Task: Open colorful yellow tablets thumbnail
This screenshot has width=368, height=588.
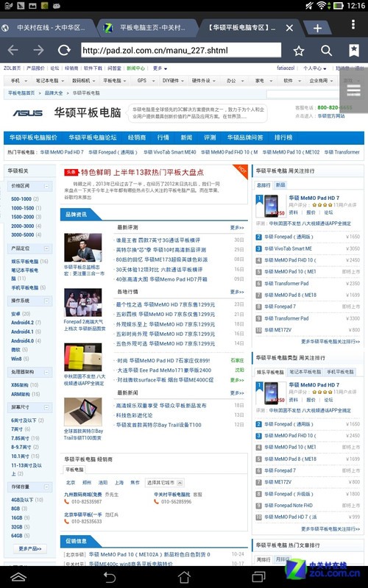Action: 82,357
